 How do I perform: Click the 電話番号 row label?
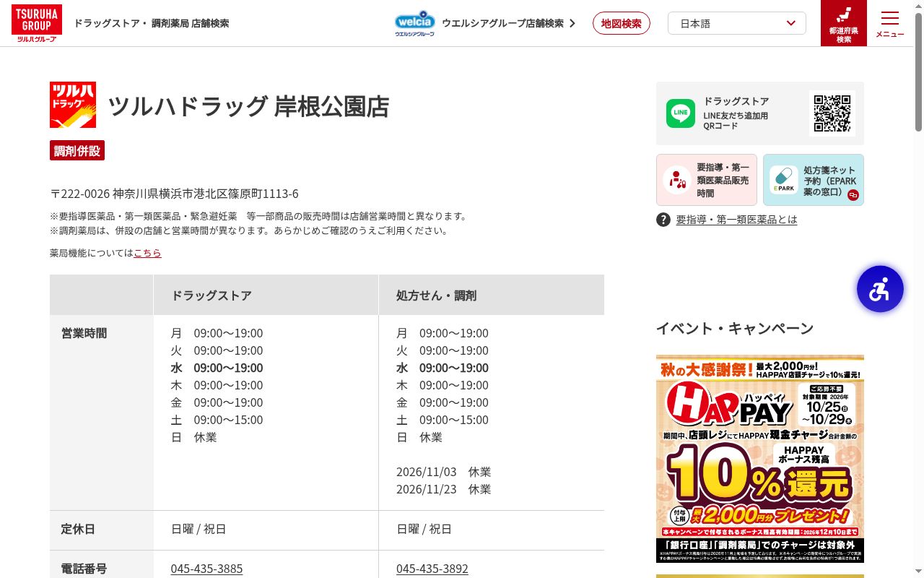84,569
